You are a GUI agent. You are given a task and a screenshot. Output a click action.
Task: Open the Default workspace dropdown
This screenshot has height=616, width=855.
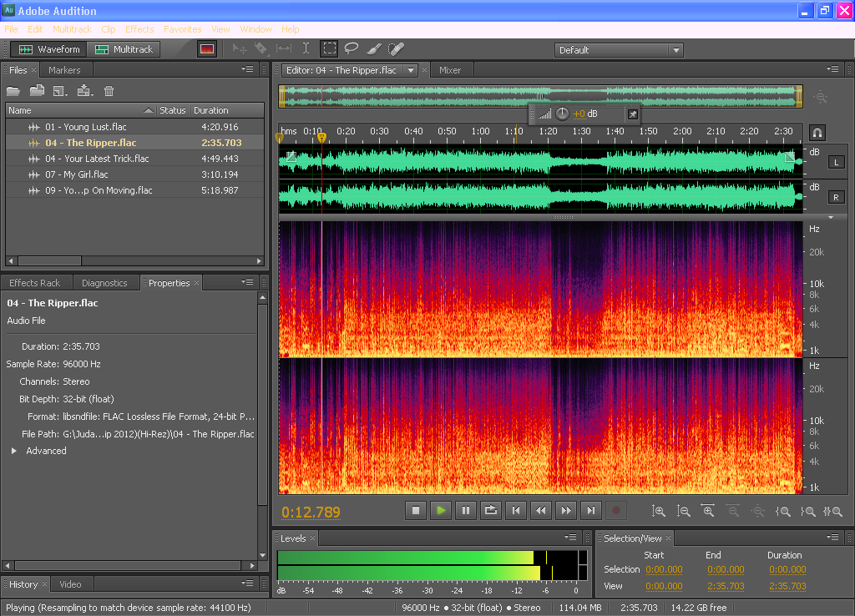click(619, 49)
